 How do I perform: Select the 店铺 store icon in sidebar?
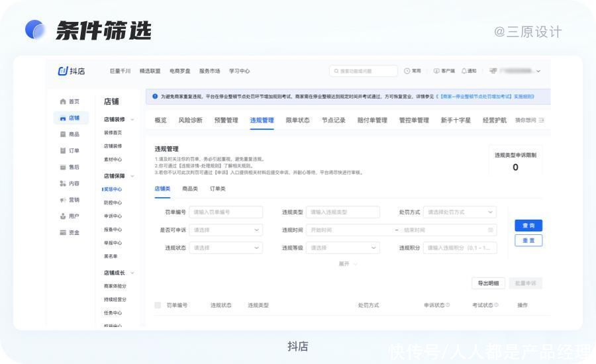click(63, 118)
